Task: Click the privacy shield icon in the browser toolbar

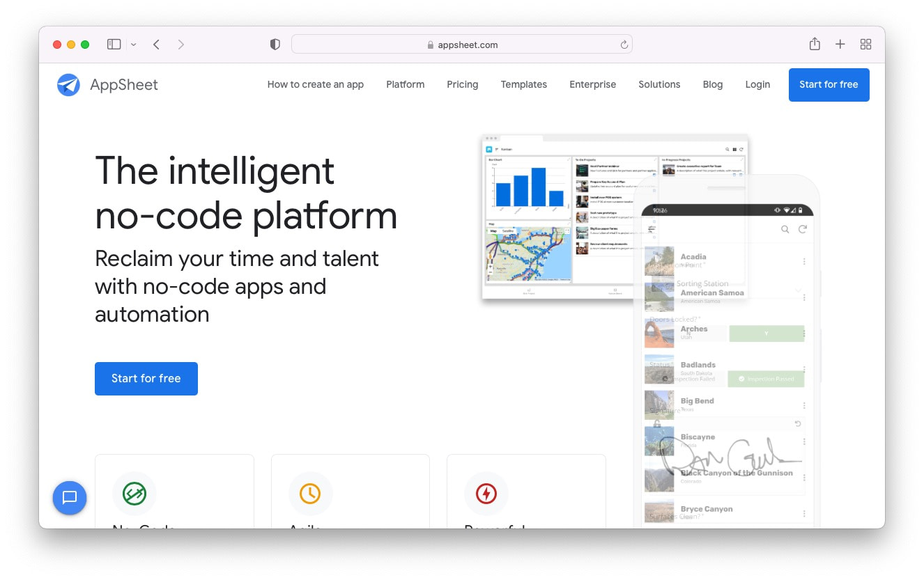Action: pos(275,43)
